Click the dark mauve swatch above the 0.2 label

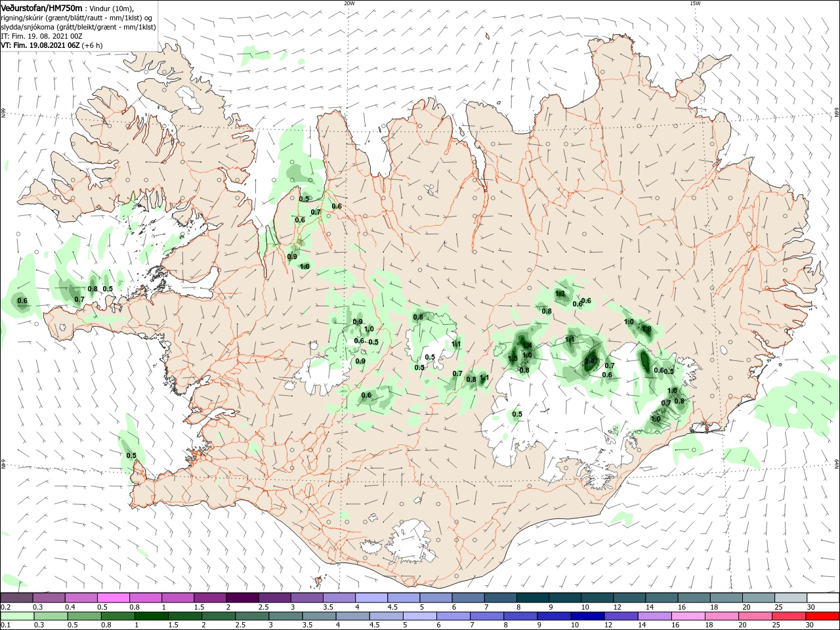16,598
